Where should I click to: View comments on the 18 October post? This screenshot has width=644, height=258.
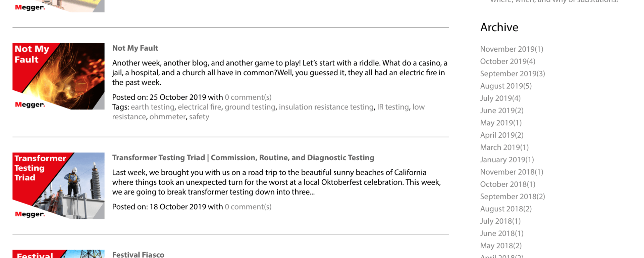pyautogui.click(x=248, y=207)
